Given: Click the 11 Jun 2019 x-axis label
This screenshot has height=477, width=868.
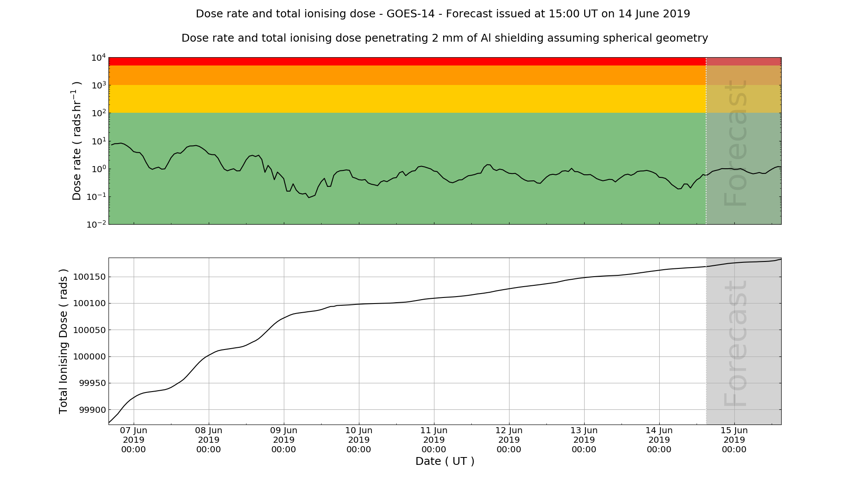Looking at the screenshot, I should 434,440.
